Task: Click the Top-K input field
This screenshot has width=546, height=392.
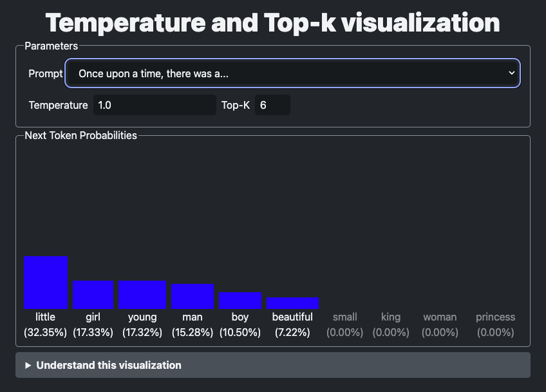Action: (x=272, y=105)
